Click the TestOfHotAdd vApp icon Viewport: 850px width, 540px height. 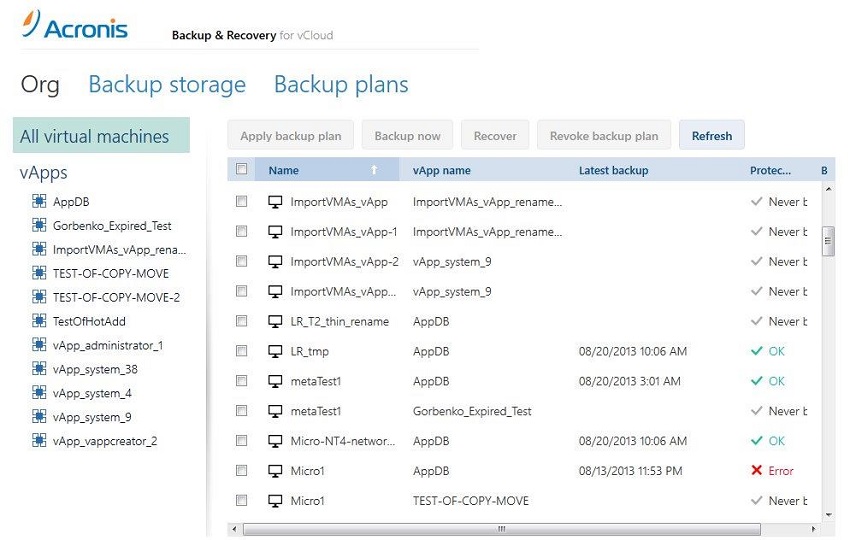(39, 321)
